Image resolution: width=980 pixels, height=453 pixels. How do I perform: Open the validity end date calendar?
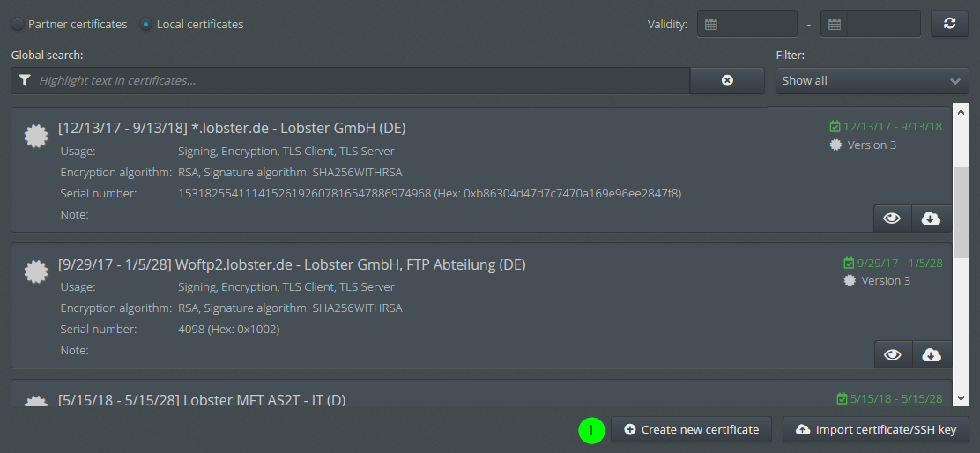(x=834, y=25)
